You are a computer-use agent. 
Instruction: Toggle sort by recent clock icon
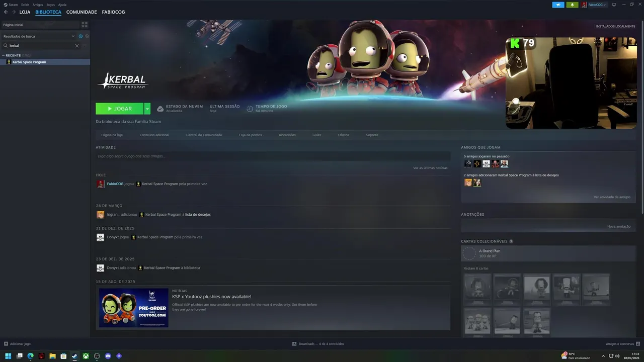tap(80, 36)
